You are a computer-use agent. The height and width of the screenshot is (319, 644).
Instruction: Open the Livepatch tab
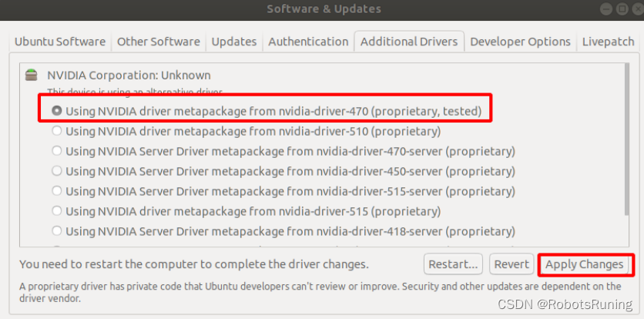[608, 42]
